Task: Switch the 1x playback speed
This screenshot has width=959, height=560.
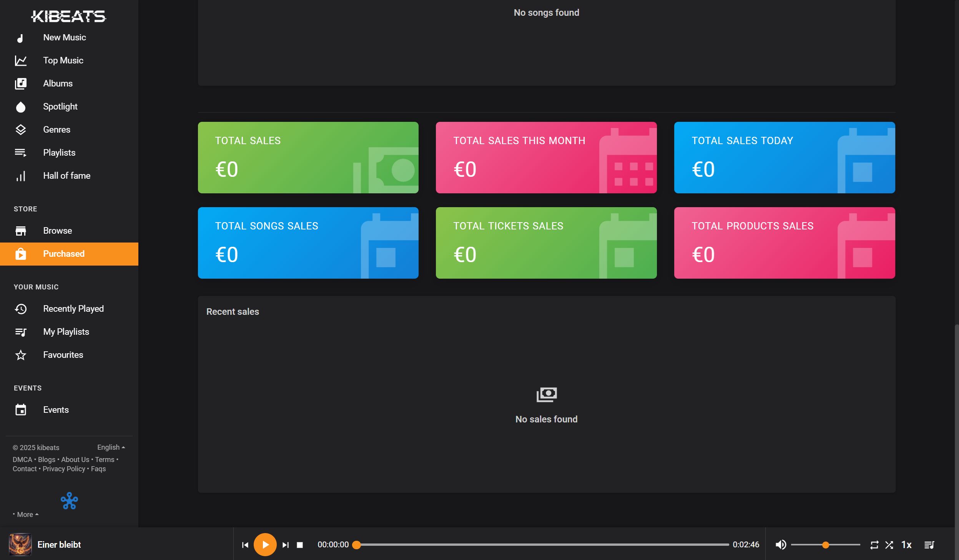Action: click(906, 545)
